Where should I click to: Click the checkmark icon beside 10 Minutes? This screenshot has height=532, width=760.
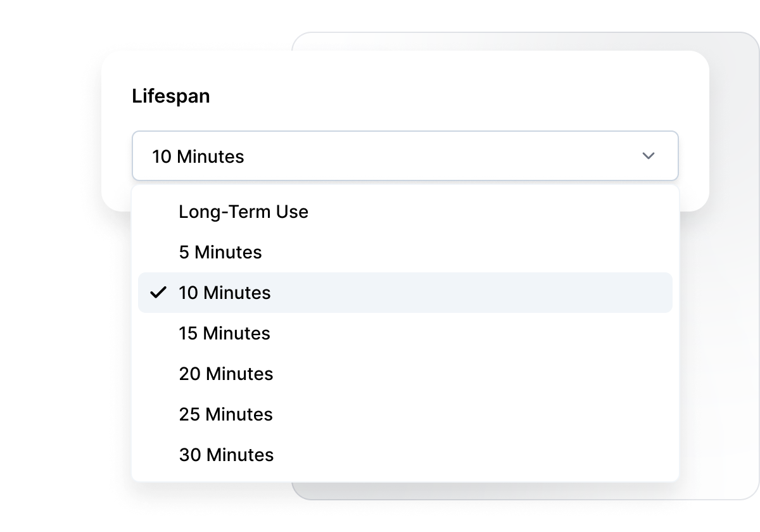[x=158, y=293]
